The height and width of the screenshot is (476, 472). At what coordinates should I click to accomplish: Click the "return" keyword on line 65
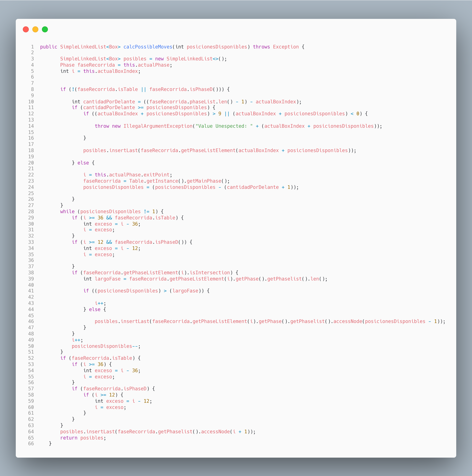pyautogui.click(x=69, y=438)
